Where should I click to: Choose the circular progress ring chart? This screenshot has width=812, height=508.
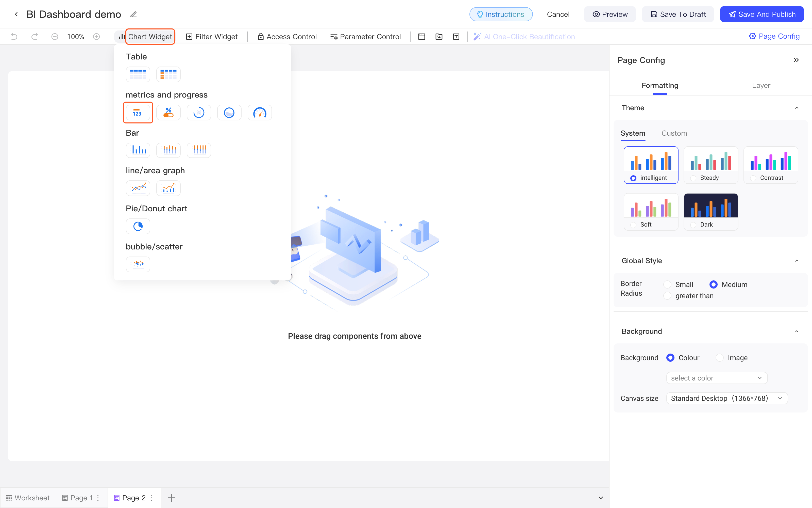click(199, 113)
